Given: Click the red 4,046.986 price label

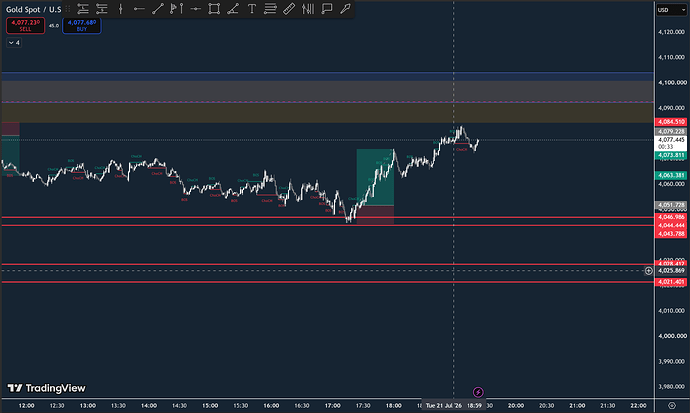Looking at the screenshot, I should tap(671, 217).
